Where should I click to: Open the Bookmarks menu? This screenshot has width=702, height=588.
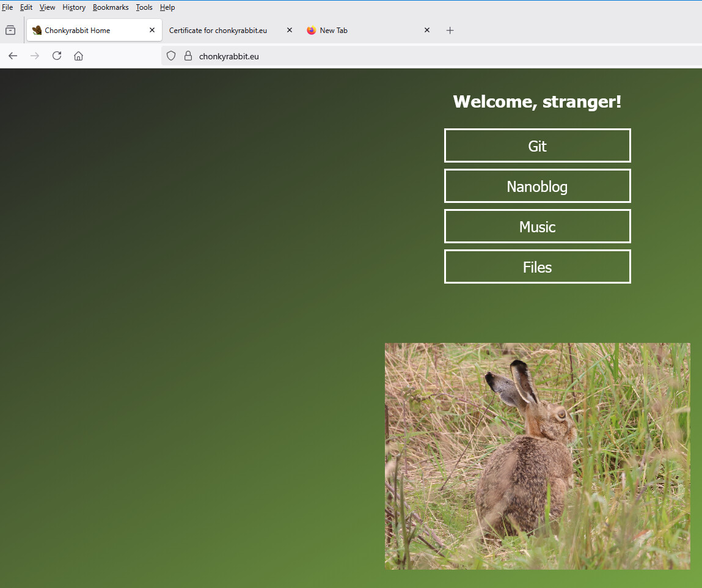111,7
